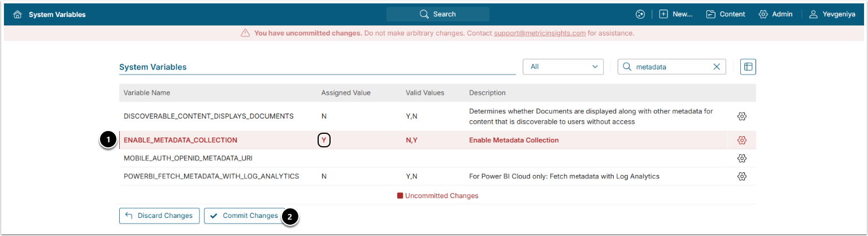Screen dimensions: 868x236
Task: Expand the All filter dropdown
Action: pos(563,67)
